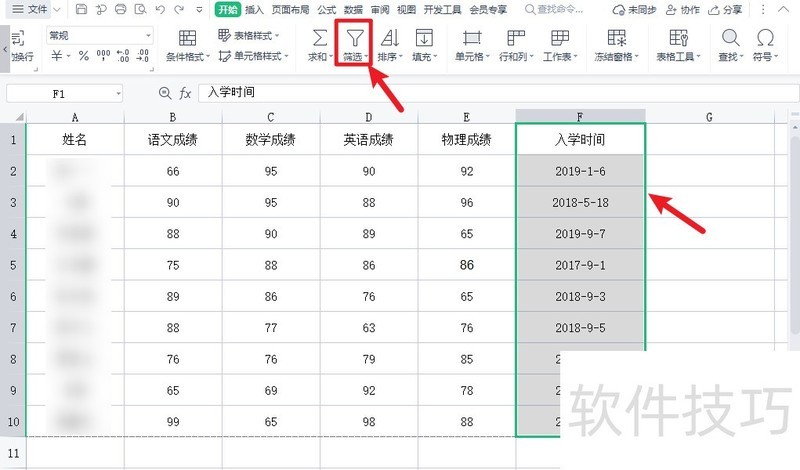This screenshot has height=470, width=800.
Task: Open the 页面布局 ribbon tab
Action: click(290, 9)
